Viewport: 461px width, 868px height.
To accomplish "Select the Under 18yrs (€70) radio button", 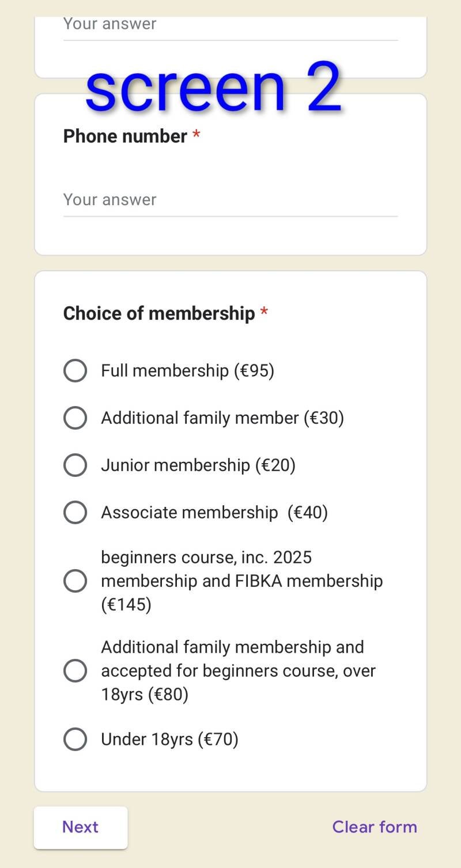I will point(75,739).
